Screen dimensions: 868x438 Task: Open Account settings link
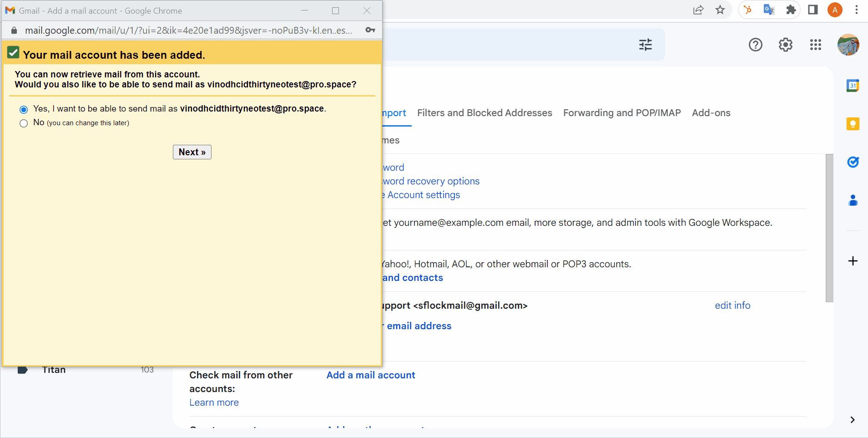[x=421, y=195]
